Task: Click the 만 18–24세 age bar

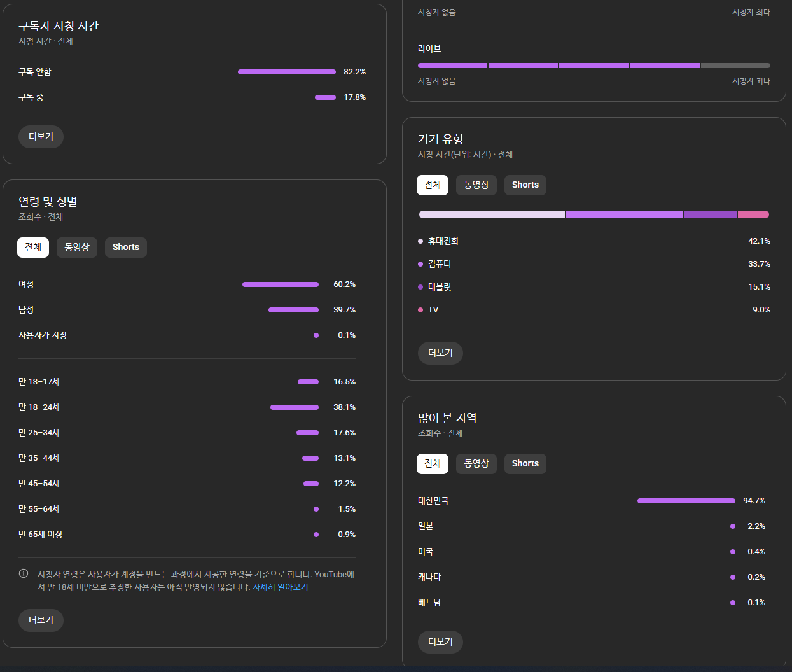Action: 294,407
